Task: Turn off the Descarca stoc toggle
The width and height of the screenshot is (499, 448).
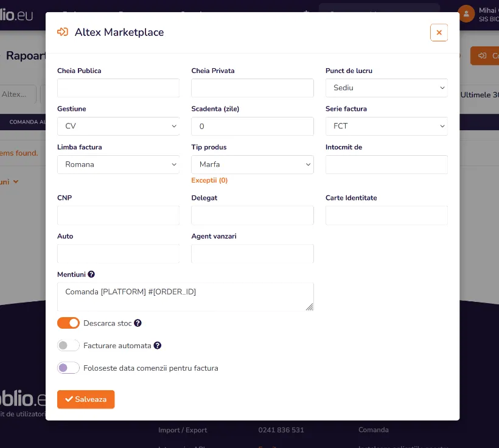Action: (x=68, y=323)
